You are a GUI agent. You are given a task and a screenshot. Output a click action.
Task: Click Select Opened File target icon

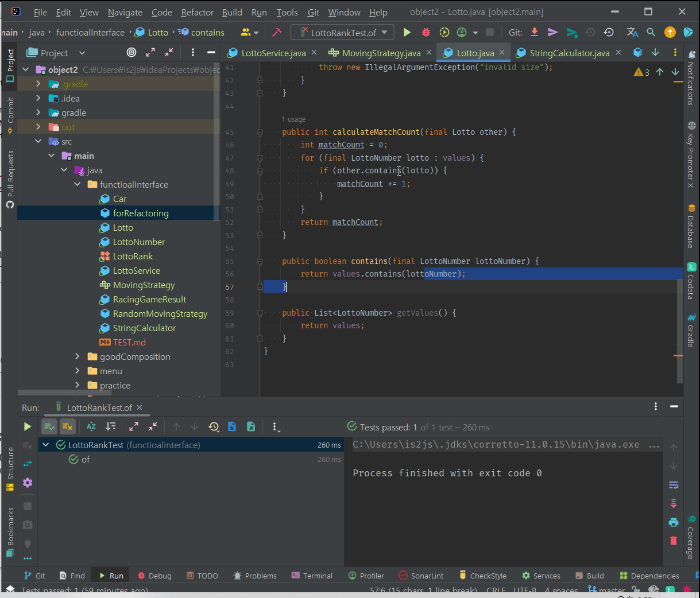(x=132, y=53)
